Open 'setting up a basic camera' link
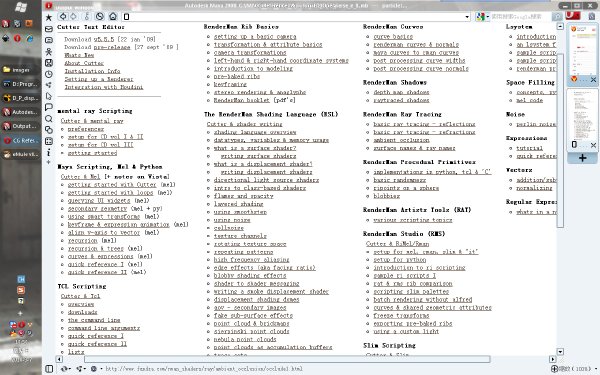The height and width of the screenshot is (375, 600). coord(255,37)
